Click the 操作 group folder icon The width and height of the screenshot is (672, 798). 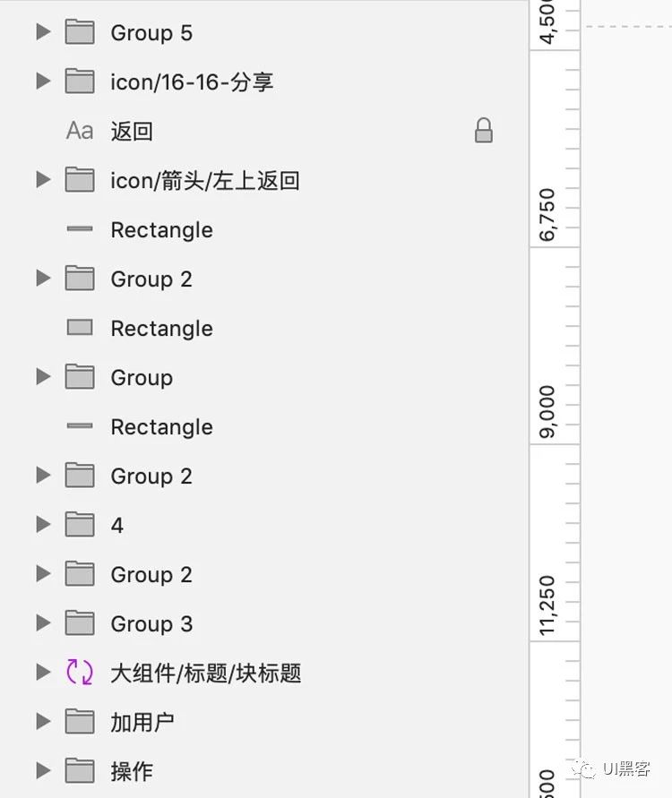[x=80, y=771]
